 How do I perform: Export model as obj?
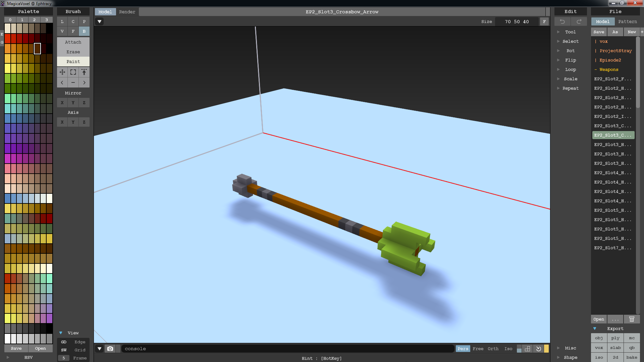pyautogui.click(x=599, y=338)
